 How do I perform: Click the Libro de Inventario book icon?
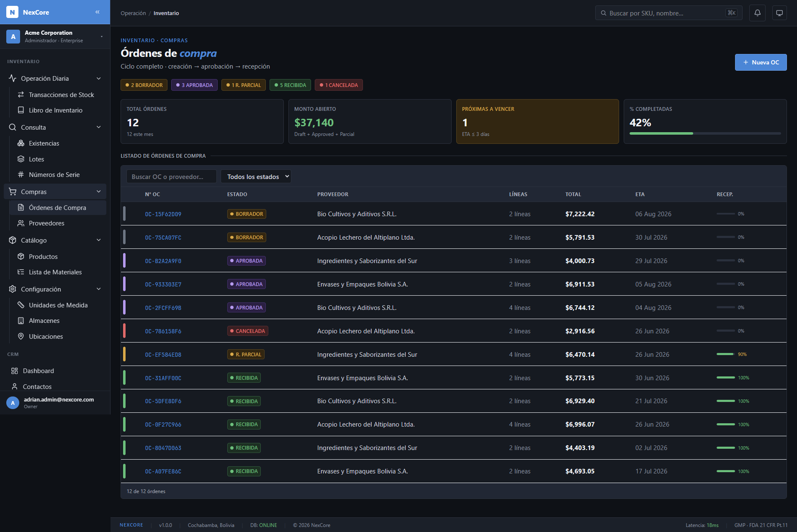[21, 110]
